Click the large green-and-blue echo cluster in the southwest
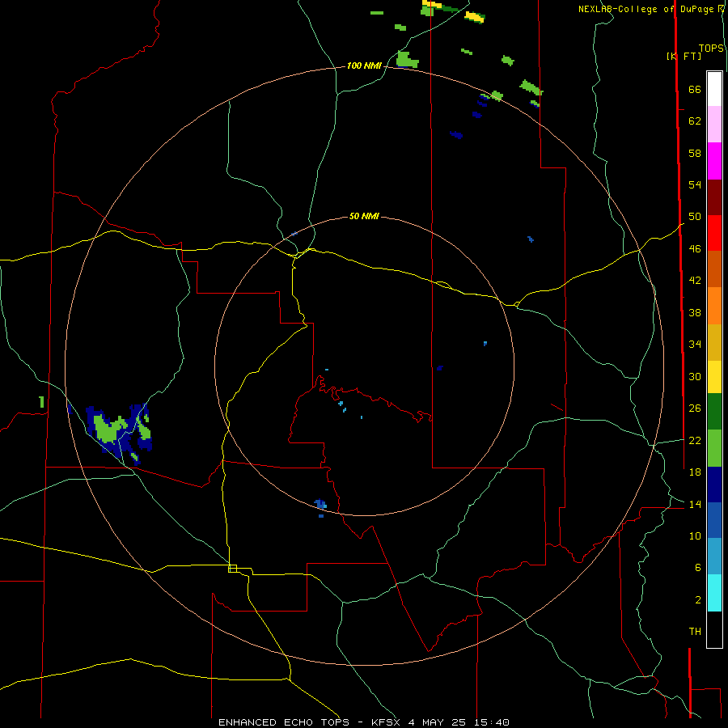Viewport: 728px width, 728px height. [119, 434]
